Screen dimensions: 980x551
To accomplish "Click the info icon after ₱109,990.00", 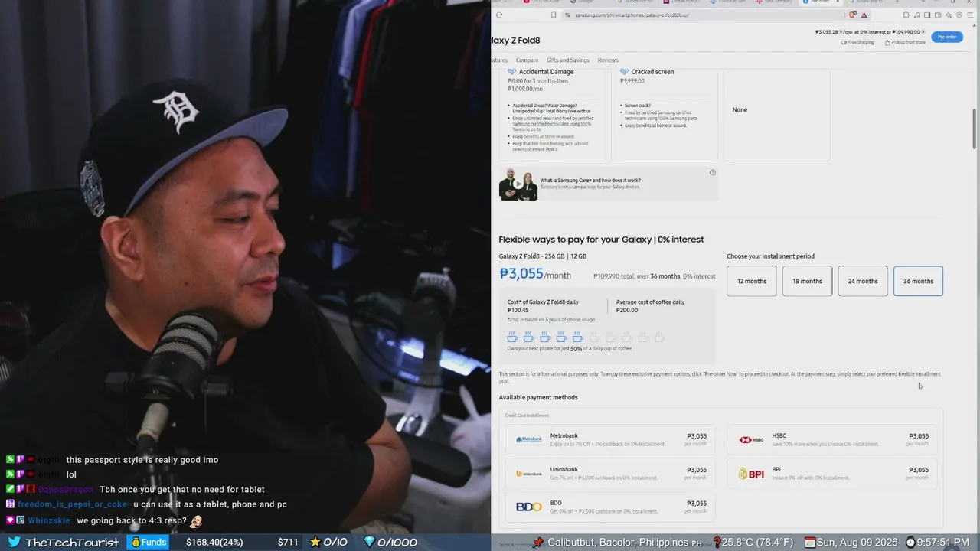I will (x=923, y=32).
